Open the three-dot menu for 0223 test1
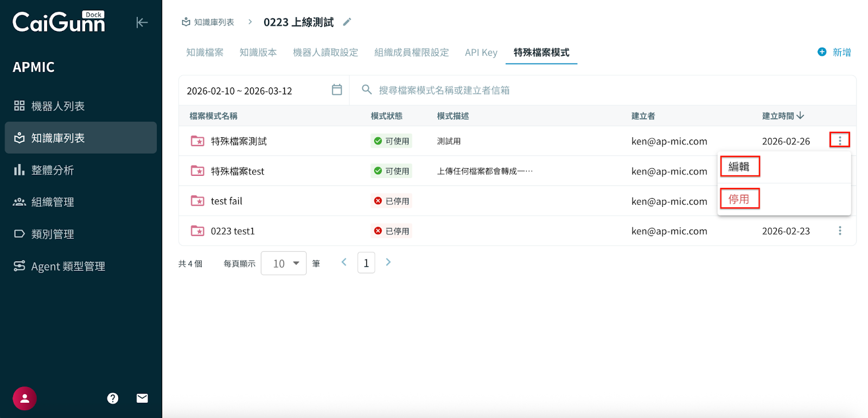 [839, 231]
